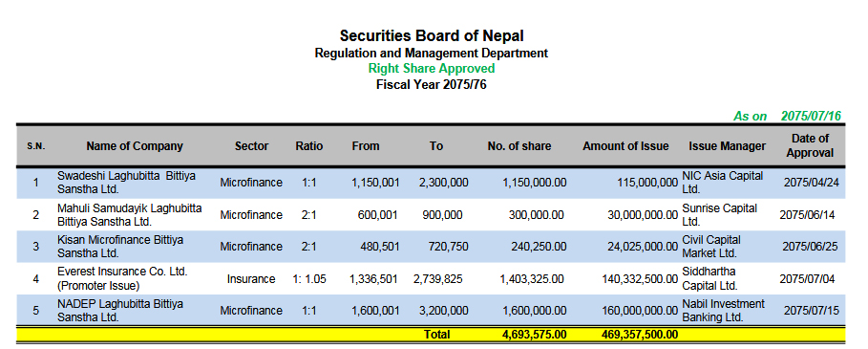868x349 pixels.
Task: Click issue amount '30,000,000.00'
Action: 643,215
